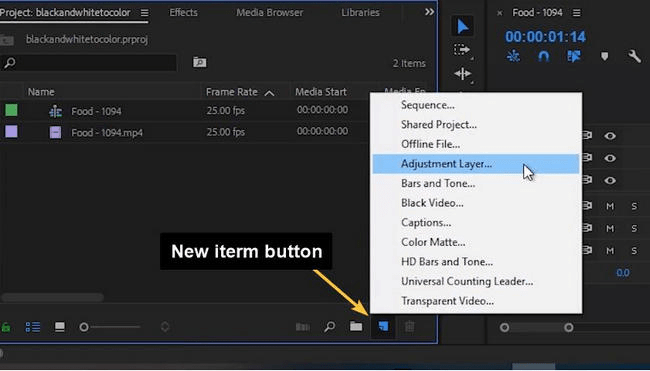This screenshot has width=650, height=371.
Task: Click the master track 0.0 value
Action: click(x=623, y=273)
